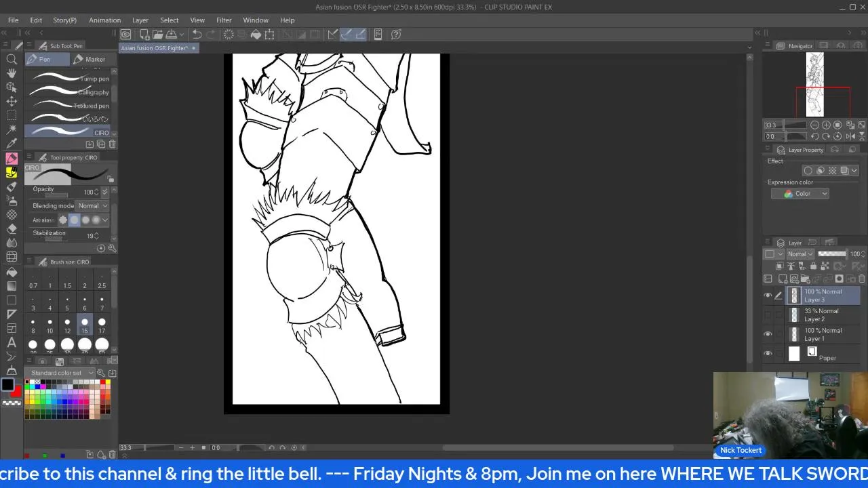
Task: Pick brush size 10
Action: (50, 326)
